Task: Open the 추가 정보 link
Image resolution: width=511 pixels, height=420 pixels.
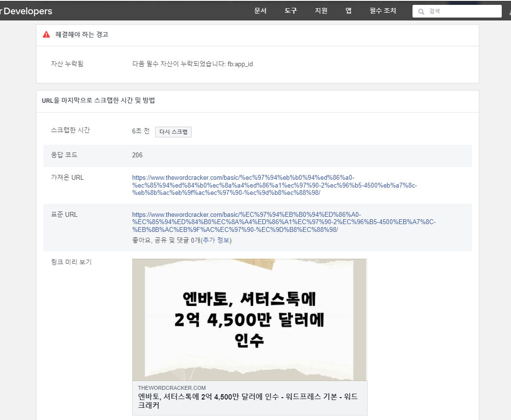Action: tap(216, 240)
